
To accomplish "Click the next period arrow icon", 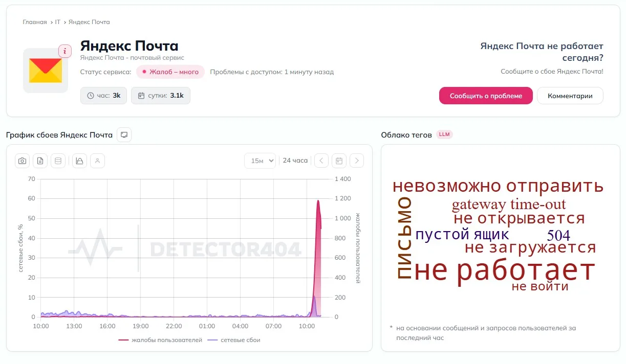I will 357,161.
